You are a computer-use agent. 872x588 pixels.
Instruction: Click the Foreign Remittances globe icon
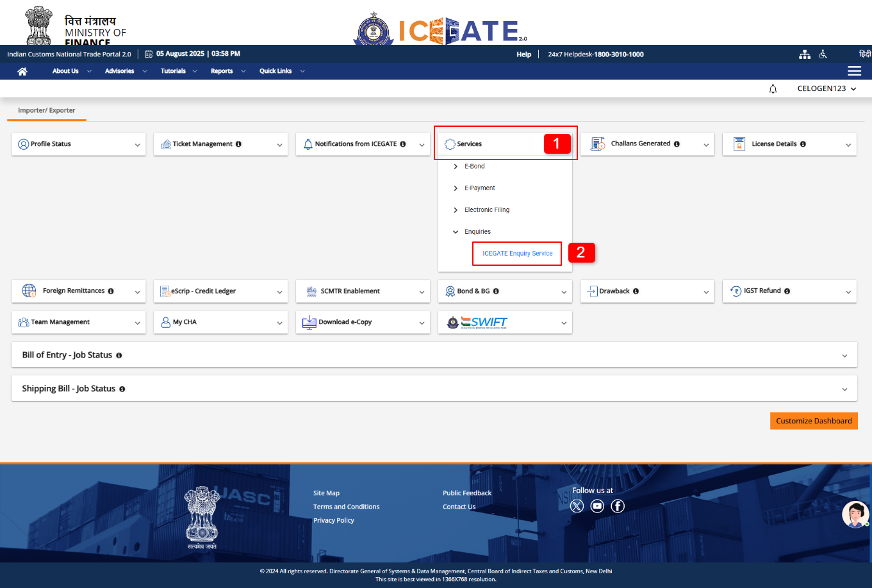[x=29, y=291]
